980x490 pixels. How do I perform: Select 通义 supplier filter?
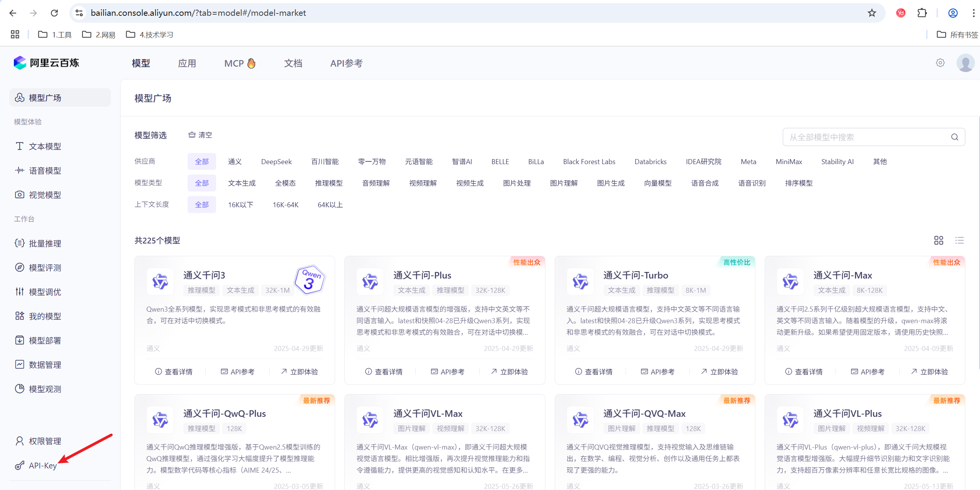[x=235, y=161]
